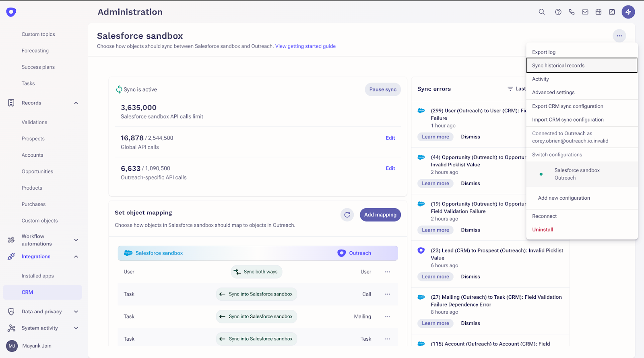This screenshot has width=644, height=358.
Task: Collapse the Integrations section chevron
Action: tap(76, 257)
